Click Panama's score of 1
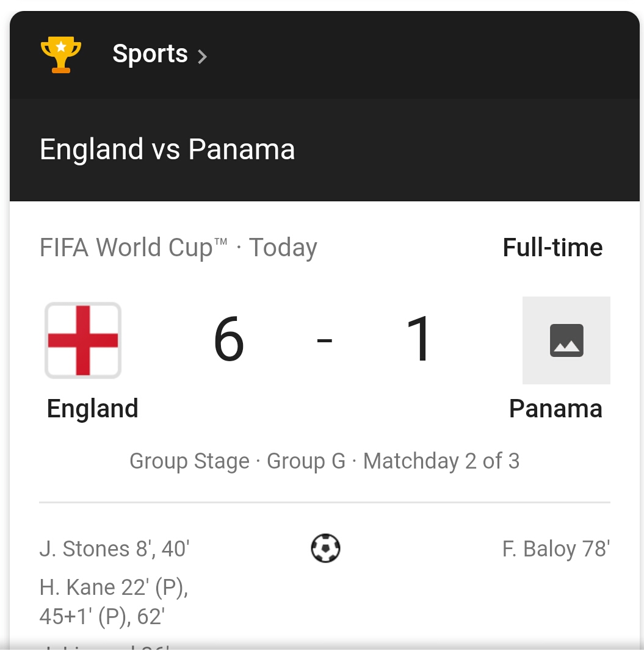This screenshot has width=644, height=651. (420, 340)
